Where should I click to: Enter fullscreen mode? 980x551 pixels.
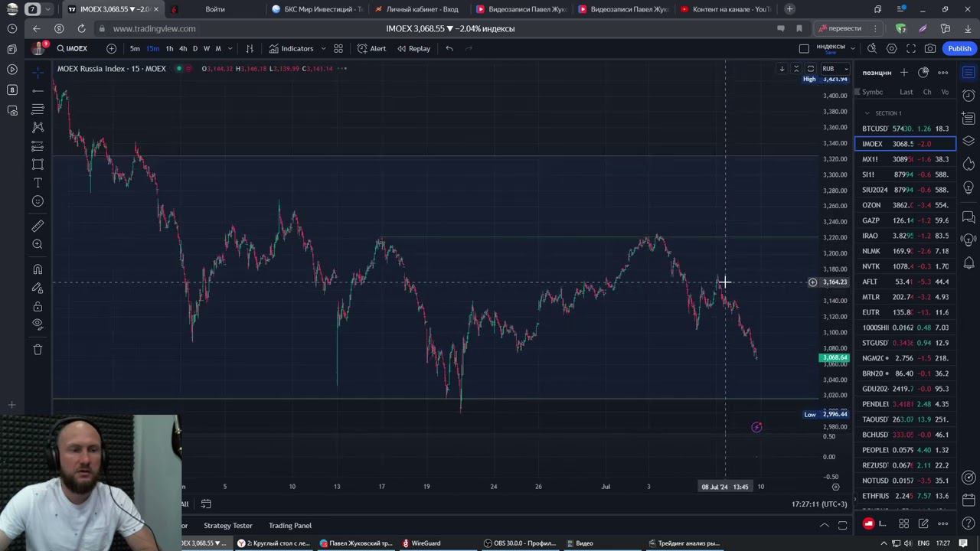pyautogui.click(x=911, y=48)
